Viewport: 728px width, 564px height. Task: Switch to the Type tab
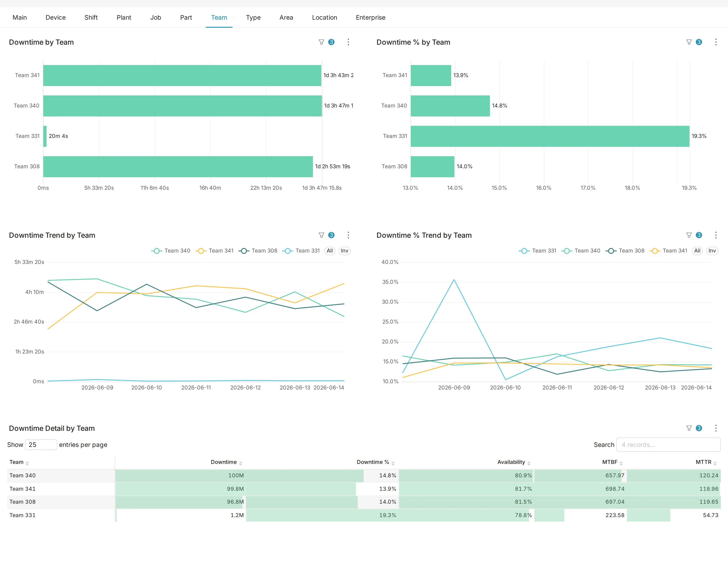(253, 17)
